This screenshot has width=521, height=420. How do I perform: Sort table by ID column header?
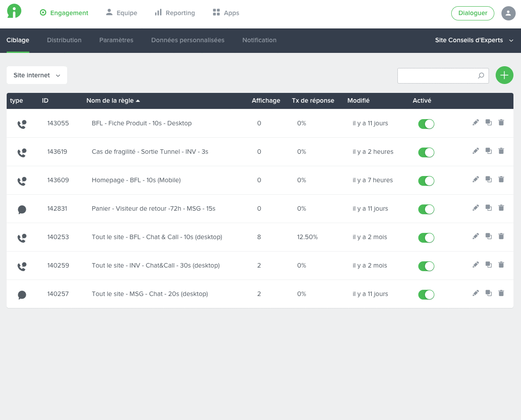point(45,101)
